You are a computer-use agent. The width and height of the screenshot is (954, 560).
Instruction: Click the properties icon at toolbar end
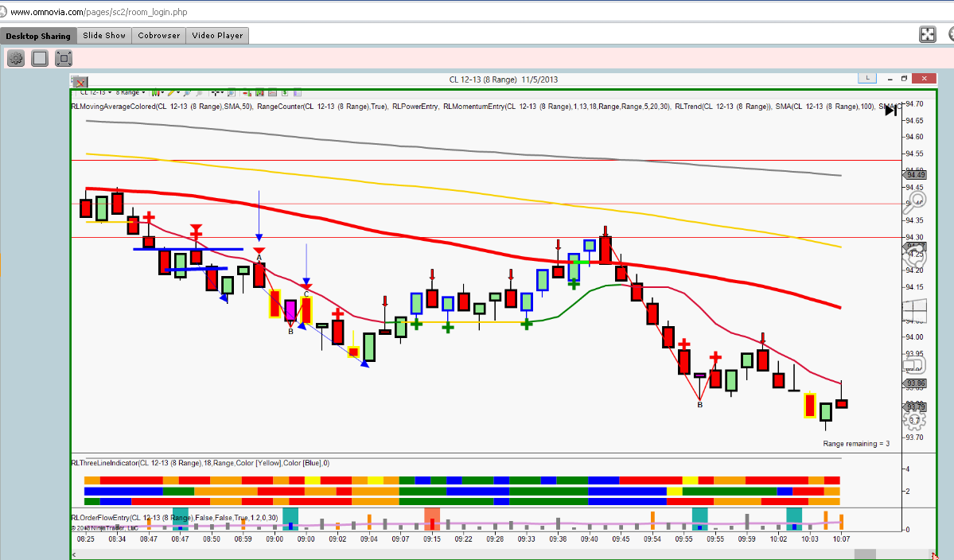[297, 93]
